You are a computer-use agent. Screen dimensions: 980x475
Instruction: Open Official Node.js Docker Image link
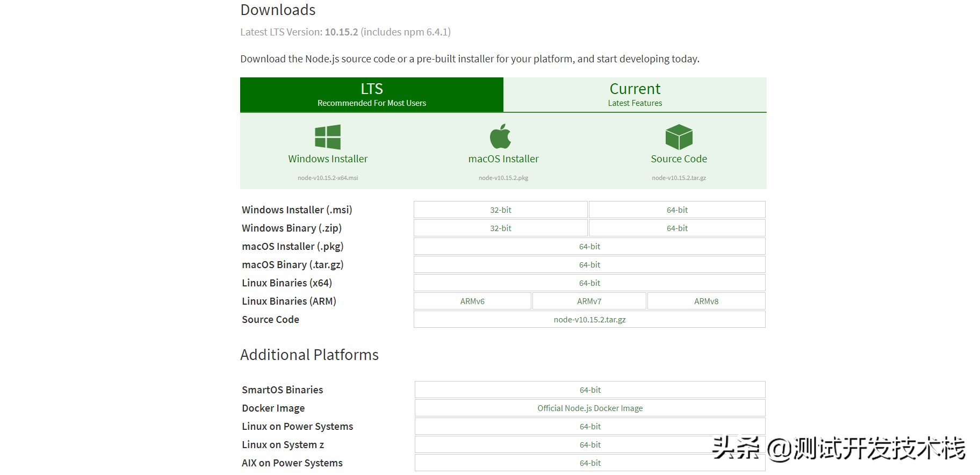point(590,408)
